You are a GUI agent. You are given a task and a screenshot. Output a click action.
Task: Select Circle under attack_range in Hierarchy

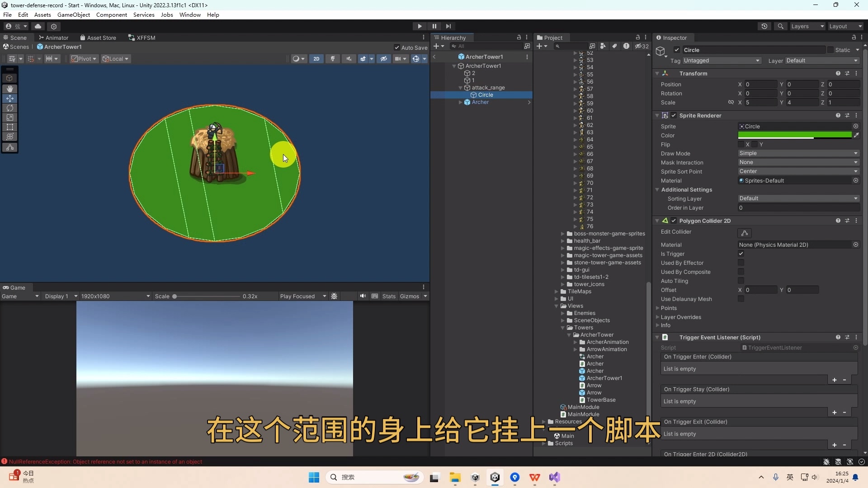tap(486, 95)
